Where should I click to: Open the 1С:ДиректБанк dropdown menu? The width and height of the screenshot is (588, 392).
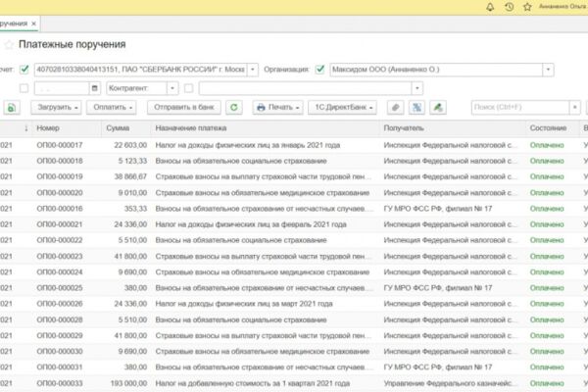click(x=342, y=108)
